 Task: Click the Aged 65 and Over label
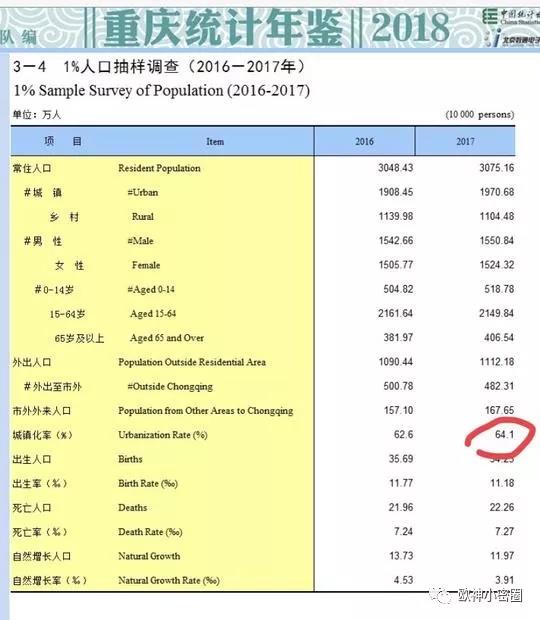coord(167,338)
